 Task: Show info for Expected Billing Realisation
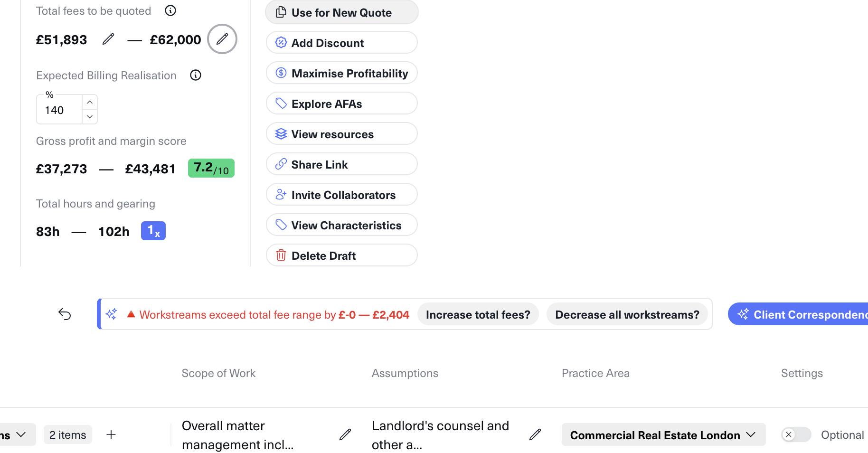[196, 75]
